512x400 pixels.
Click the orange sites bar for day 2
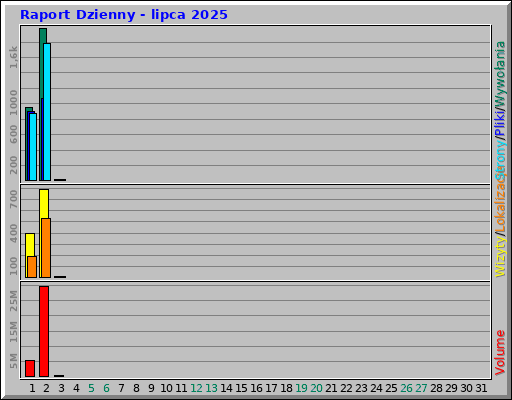(46, 248)
